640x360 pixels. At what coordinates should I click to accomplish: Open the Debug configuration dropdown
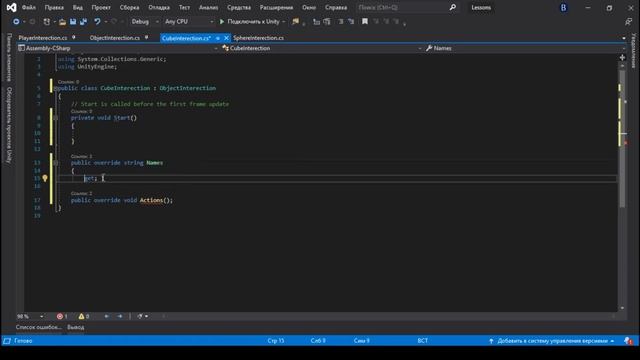pos(144,22)
